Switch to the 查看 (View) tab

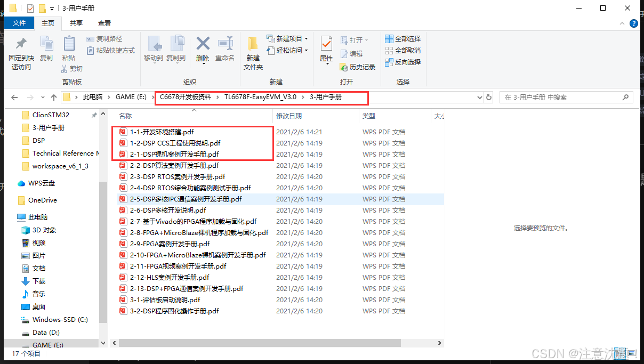tap(103, 23)
